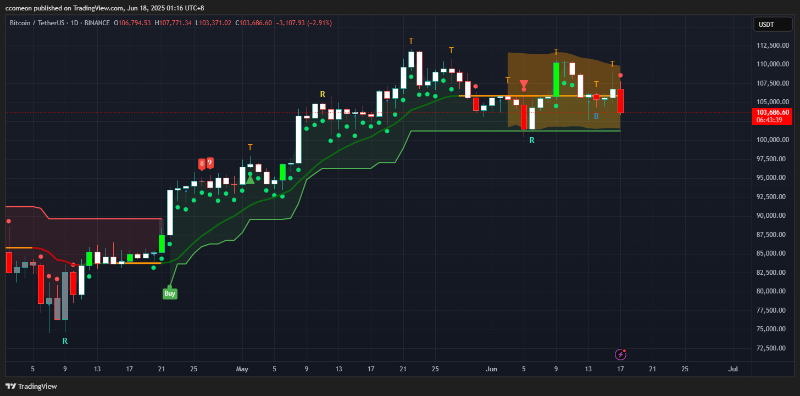Click the tall green candle on June 9

[x=556, y=79]
